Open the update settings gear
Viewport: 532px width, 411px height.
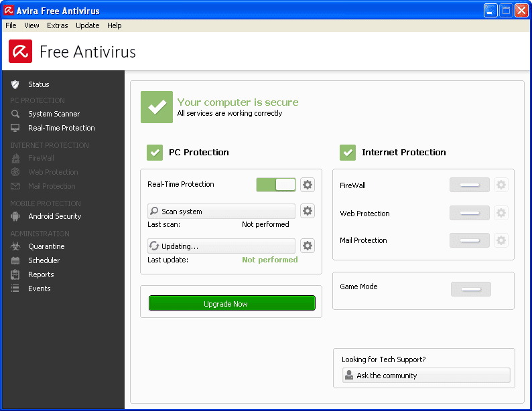pos(308,246)
